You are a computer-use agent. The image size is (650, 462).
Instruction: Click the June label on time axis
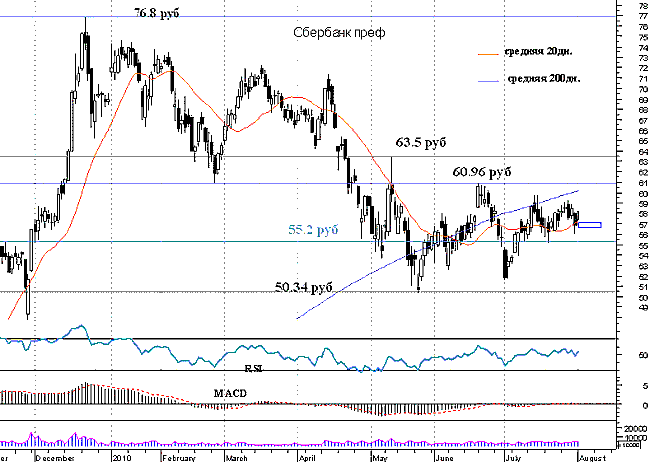pos(444,458)
